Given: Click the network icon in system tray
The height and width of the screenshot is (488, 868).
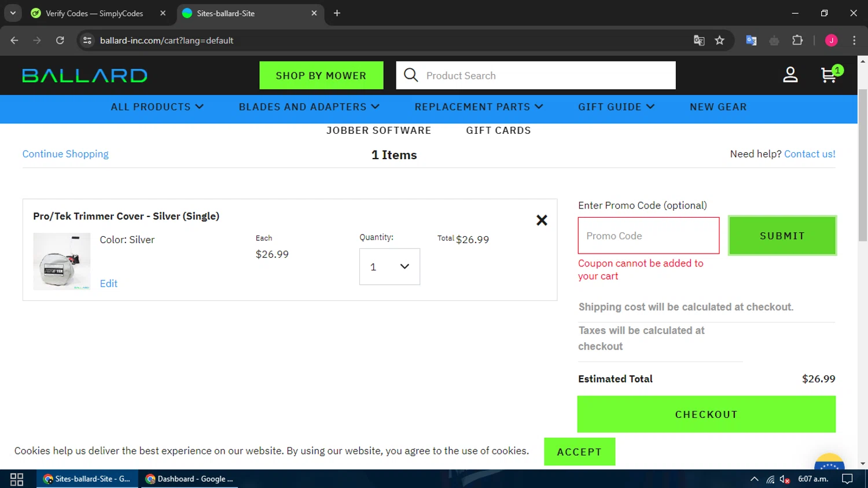Looking at the screenshot, I should point(770,479).
